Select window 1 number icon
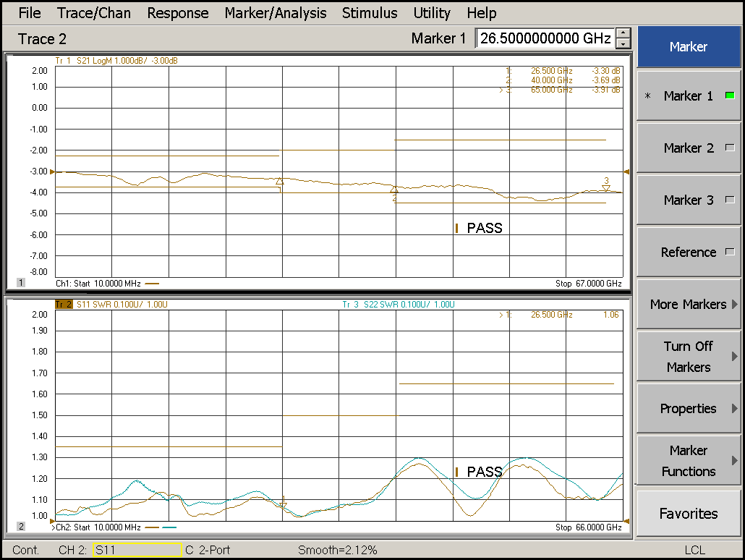The height and width of the screenshot is (560, 745). tap(20, 283)
